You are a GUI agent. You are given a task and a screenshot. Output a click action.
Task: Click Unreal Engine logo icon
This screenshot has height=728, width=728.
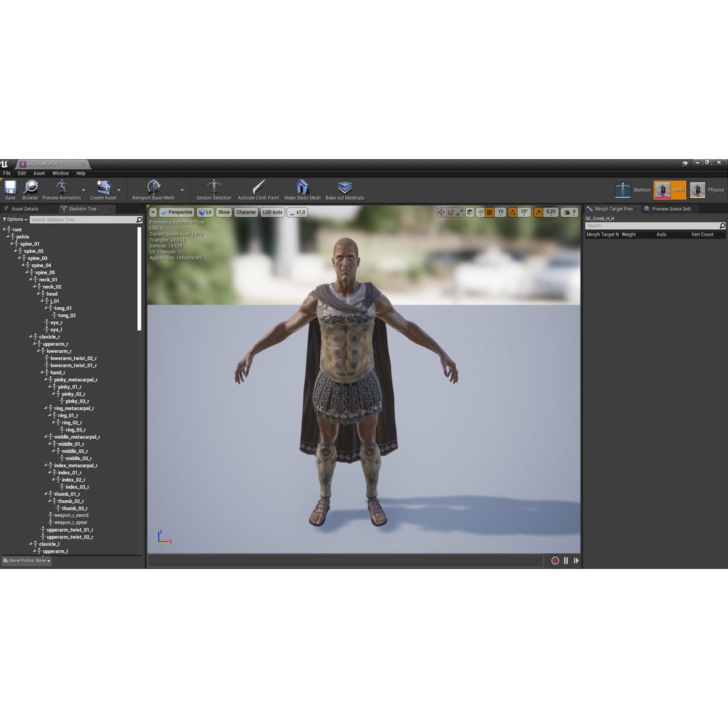pyautogui.click(x=4, y=164)
